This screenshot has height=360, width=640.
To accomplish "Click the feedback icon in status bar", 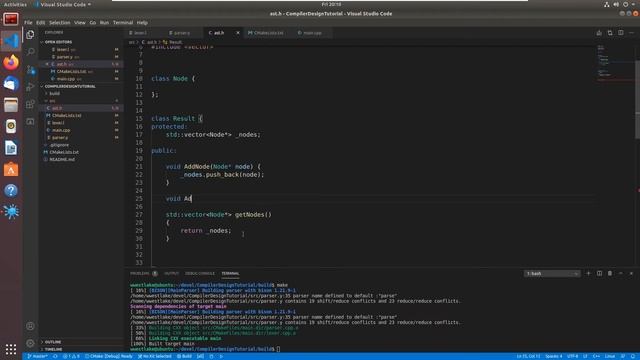I will [x=623, y=356].
